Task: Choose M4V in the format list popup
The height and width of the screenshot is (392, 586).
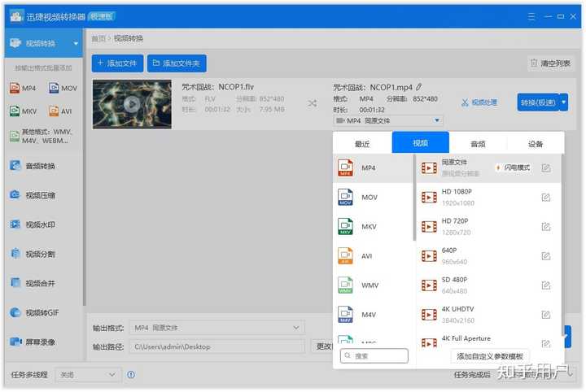Action: 373,315
